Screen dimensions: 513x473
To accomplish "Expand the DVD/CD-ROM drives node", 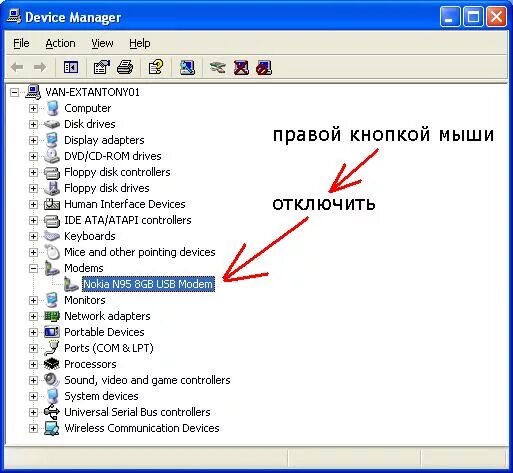I will [x=33, y=156].
